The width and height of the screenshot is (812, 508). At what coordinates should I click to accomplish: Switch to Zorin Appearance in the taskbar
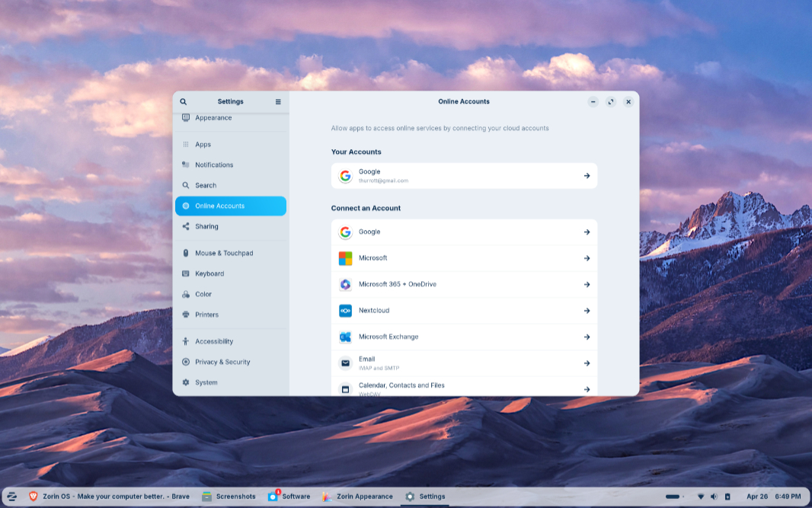(x=357, y=497)
